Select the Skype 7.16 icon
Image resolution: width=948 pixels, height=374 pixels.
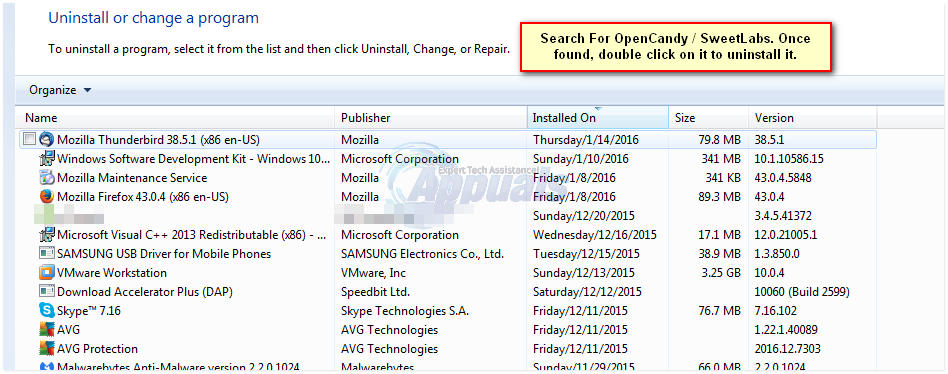[x=47, y=311]
